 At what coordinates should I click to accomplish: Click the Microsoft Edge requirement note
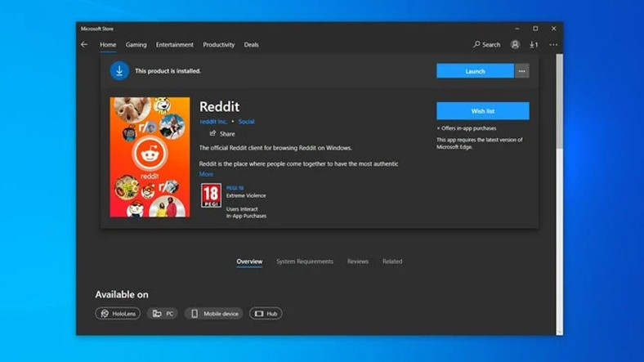[x=479, y=143]
